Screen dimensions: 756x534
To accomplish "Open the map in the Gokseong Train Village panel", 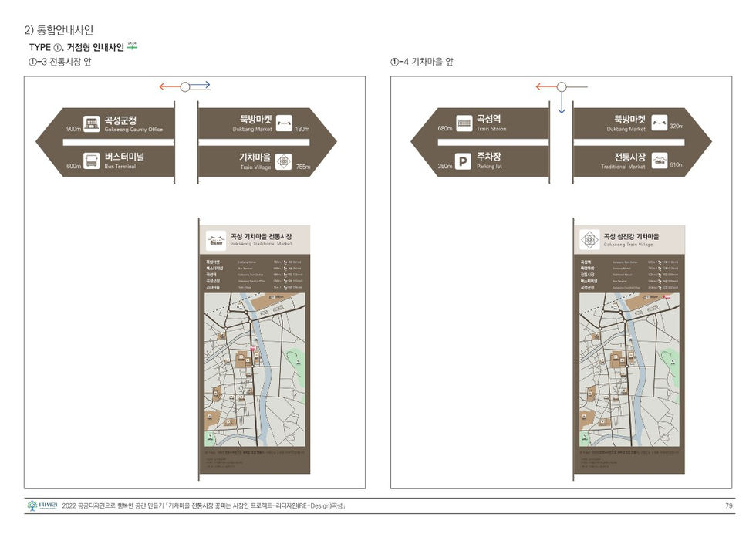I will coord(629,370).
